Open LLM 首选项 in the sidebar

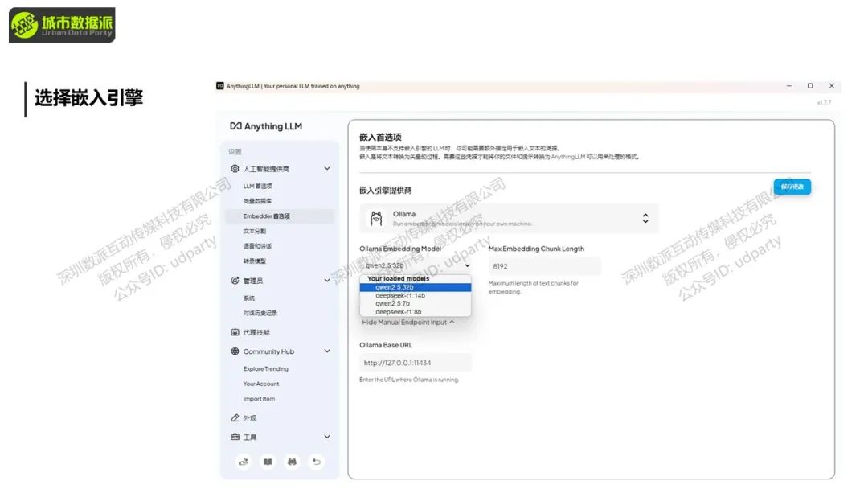point(257,186)
